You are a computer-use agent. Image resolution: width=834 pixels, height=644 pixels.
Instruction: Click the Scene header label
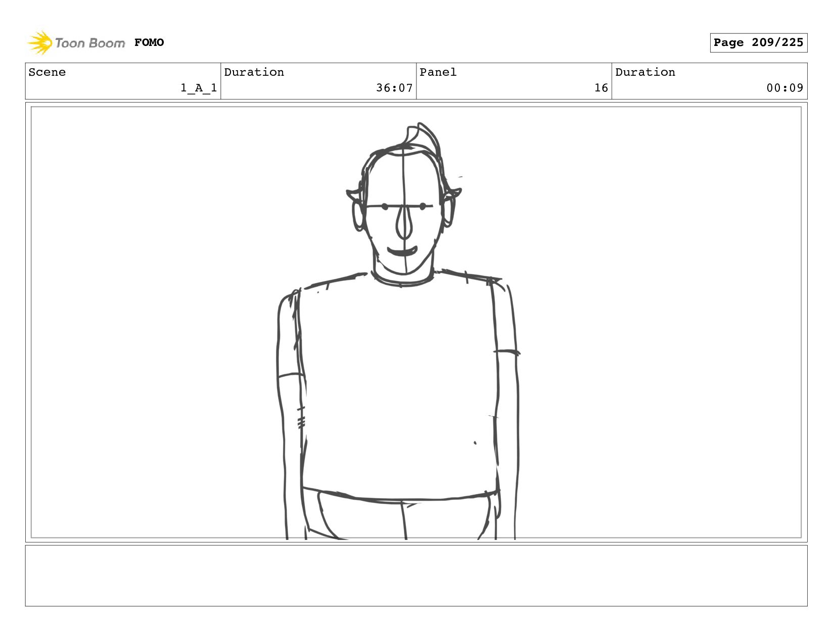(x=47, y=72)
